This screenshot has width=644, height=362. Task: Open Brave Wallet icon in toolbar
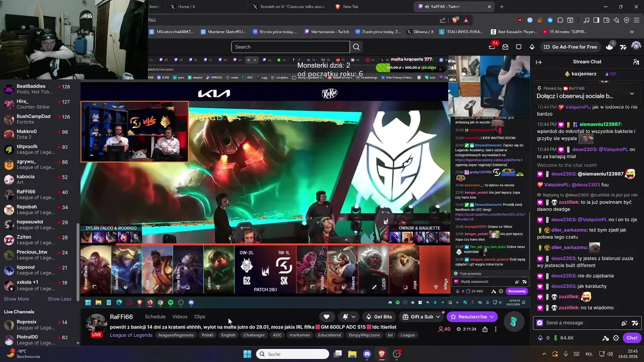coord(606,20)
